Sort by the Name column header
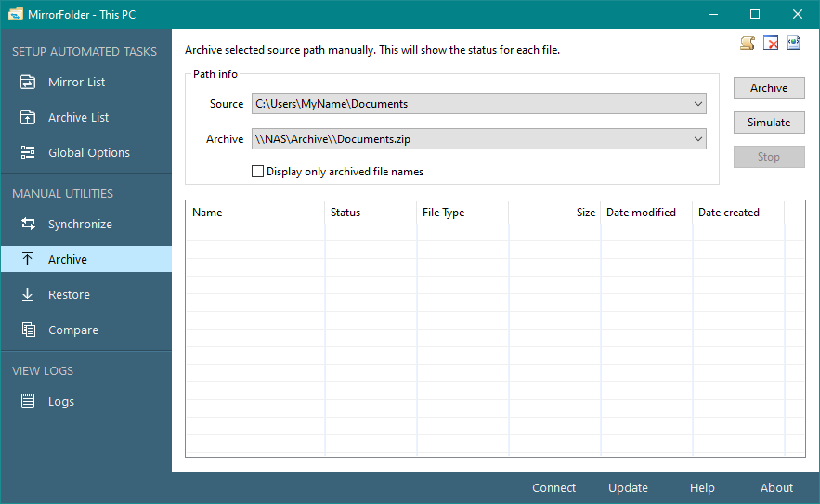 [x=255, y=213]
